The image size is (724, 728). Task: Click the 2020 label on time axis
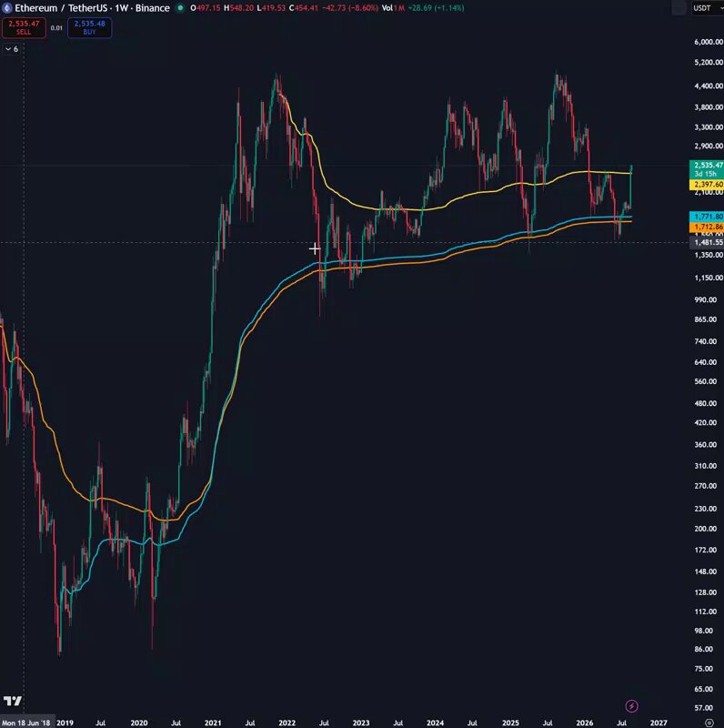pos(139,723)
